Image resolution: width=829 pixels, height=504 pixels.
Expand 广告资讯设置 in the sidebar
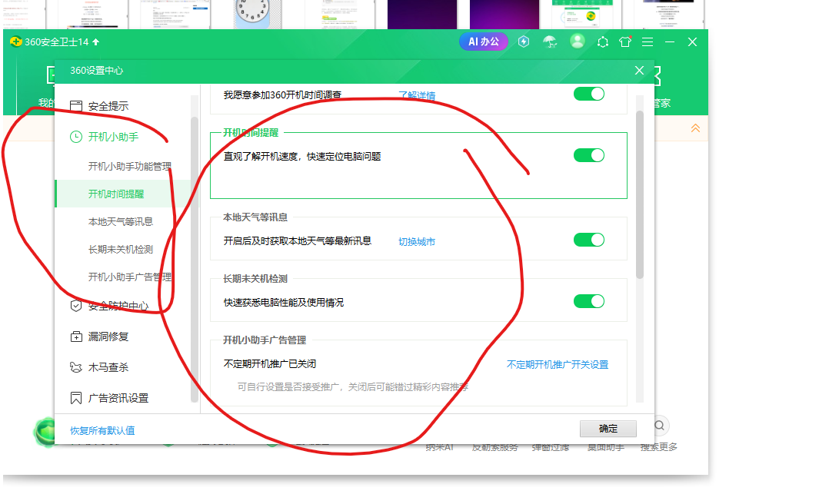[x=118, y=398]
